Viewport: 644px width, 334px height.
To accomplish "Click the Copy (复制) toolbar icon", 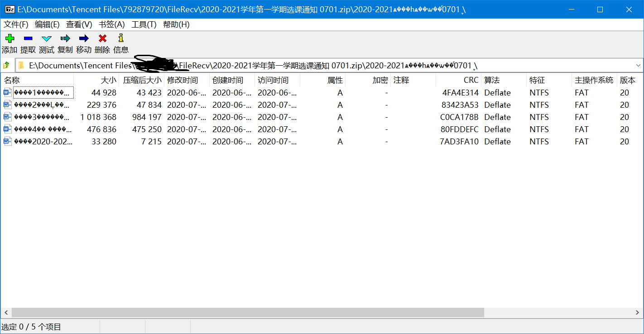I will [65, 39].
